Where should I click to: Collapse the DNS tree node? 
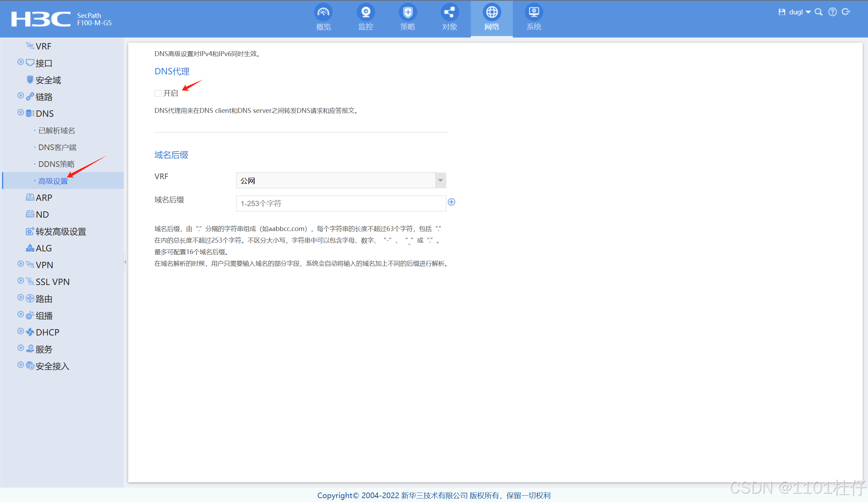[21, 113]
